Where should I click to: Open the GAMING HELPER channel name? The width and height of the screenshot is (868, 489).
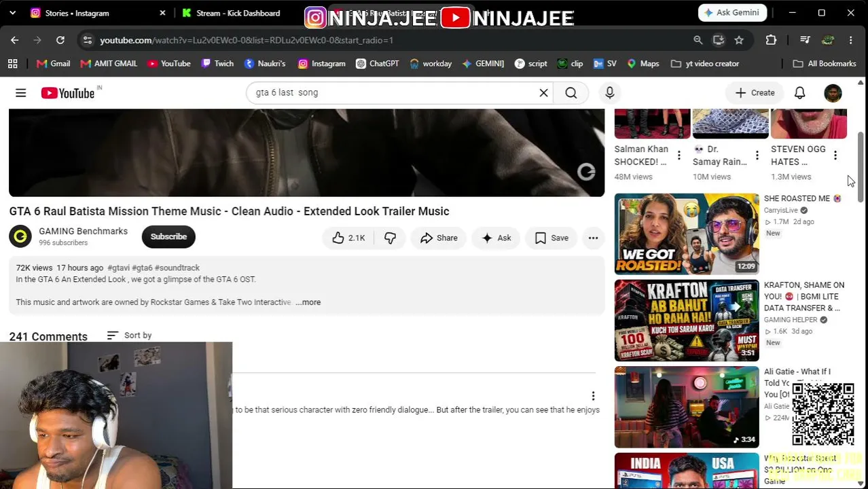tap(791, 320)
